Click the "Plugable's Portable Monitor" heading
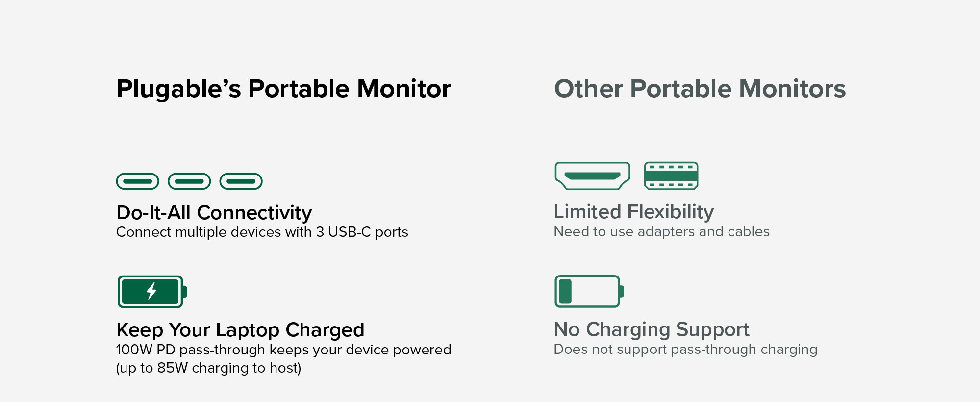The width and height of the screenshot is (980, 402). coord(283,89)
